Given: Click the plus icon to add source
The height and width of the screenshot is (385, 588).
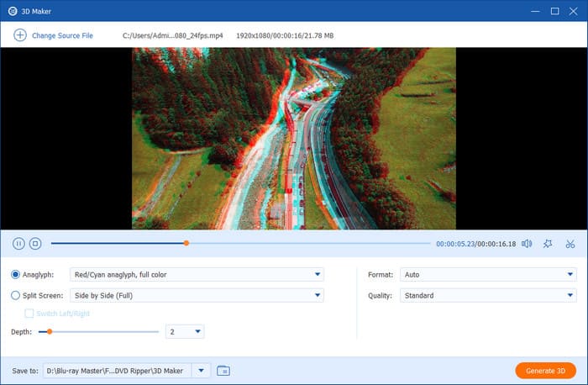Looking at the screenshot, I should coord(19,35).
